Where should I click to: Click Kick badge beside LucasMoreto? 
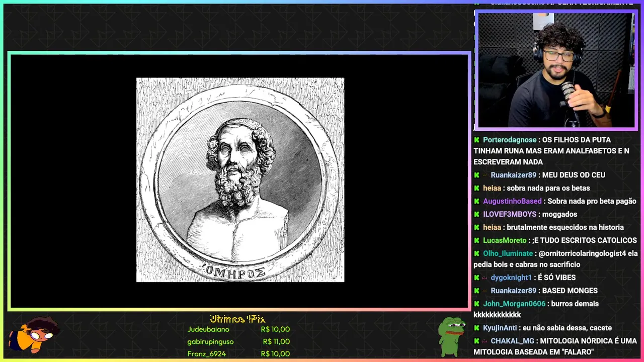click(x=476, y=240)
